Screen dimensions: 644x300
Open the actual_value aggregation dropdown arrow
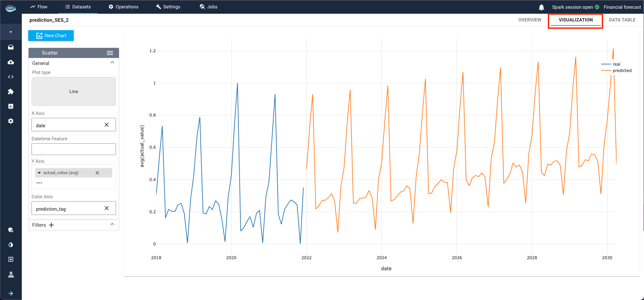pyautogui.click(x=39, y=173)
